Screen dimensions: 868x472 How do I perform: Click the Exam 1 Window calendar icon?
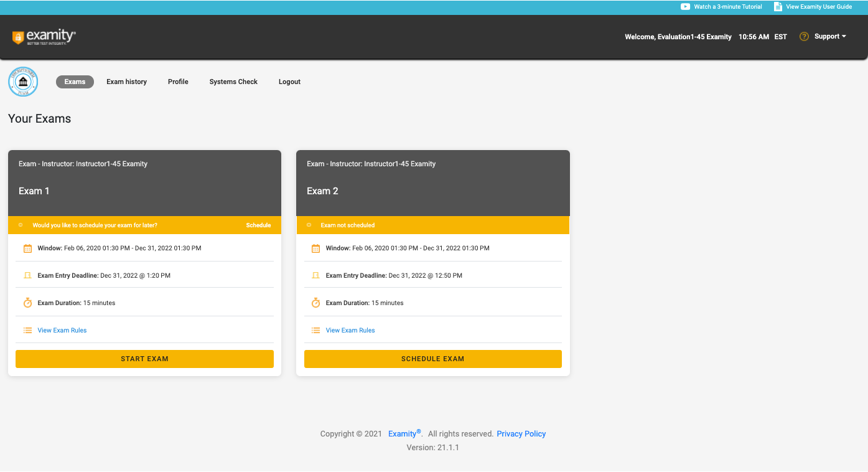pyautogui.click(x=27, y=248)
